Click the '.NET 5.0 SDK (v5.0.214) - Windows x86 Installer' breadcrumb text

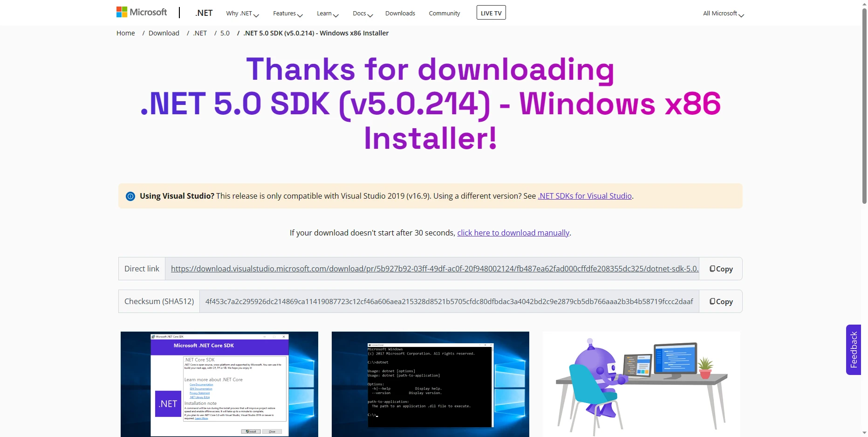(316, 33)
